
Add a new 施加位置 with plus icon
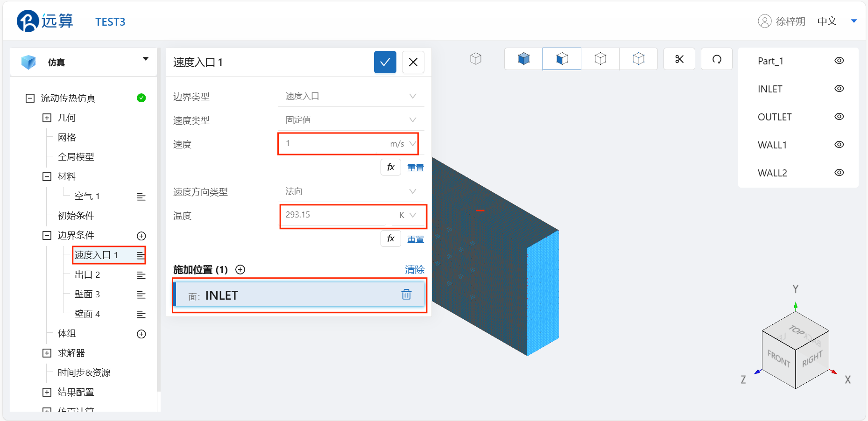click(240, 269)
